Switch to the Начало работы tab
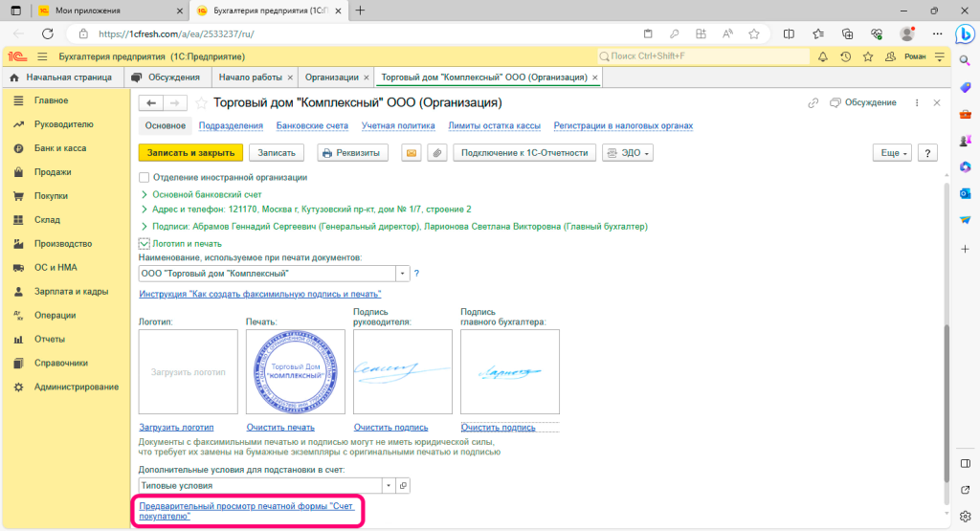 pos(250,77)
